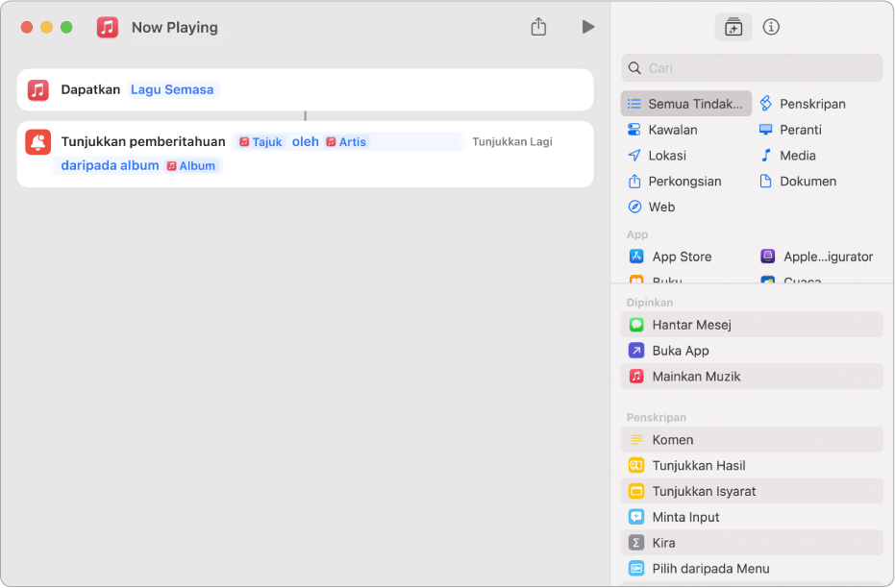The width and height of the screenshot is (895, 588).
Task: Open Lokasi category
Action: pos(657,155)
